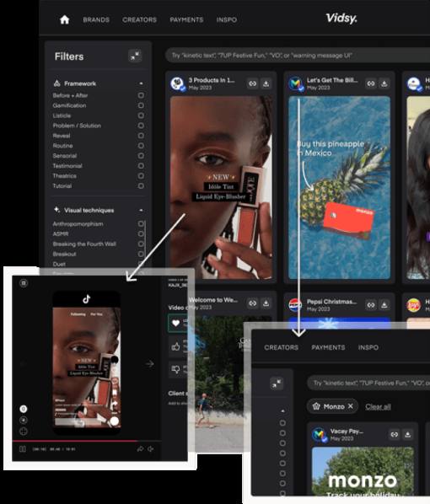Select the Anthropomorphism technique filter

141,223
